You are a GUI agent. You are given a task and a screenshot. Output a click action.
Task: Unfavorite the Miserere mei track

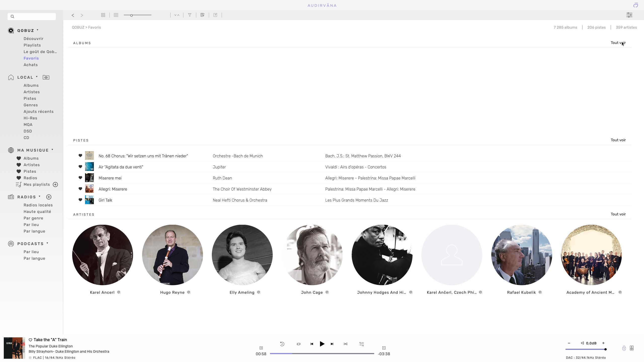click(x=80, y=178)
